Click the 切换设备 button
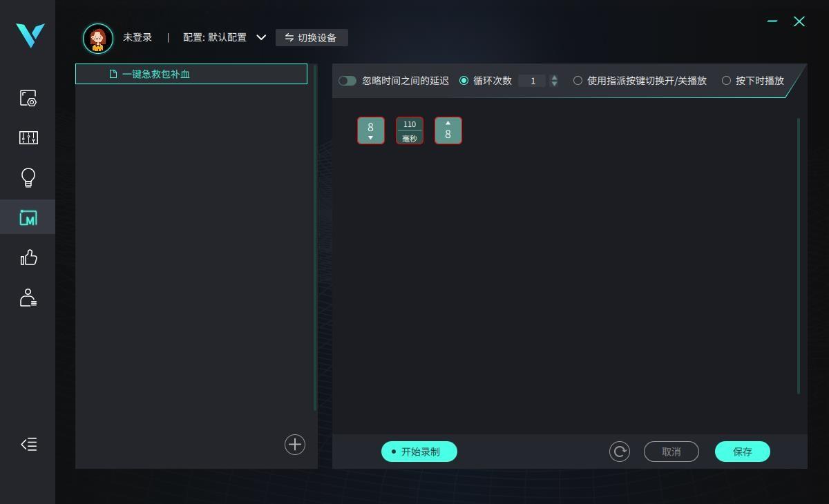Screen dimensions: 829x504 312,37
